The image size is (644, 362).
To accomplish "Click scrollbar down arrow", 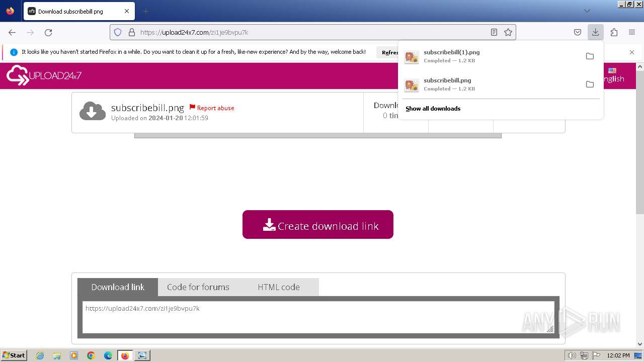I will 640,344.
